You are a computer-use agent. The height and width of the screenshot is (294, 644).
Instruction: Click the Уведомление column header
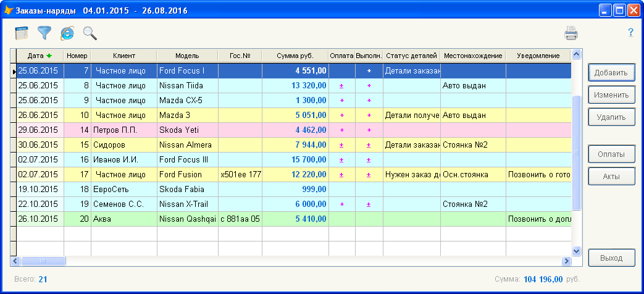pos(538,56)
